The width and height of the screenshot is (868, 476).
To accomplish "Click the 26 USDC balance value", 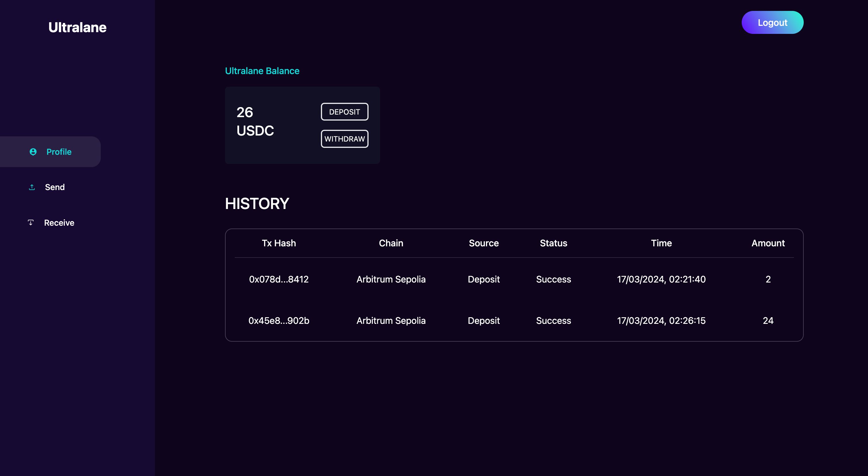I will pyautogui.click(x=255, y=121).
